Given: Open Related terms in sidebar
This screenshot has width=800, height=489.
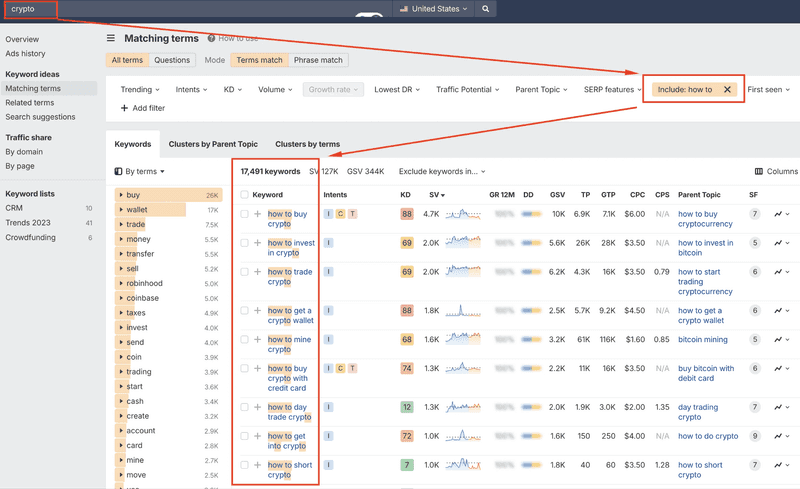Looking at the screenshot, I should 30,103.
